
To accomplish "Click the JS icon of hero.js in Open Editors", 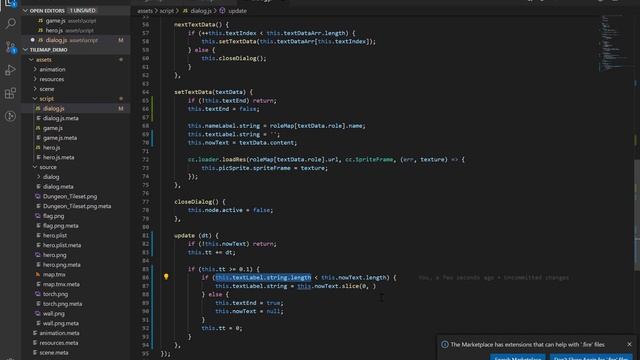I will (x=40, y=30).
